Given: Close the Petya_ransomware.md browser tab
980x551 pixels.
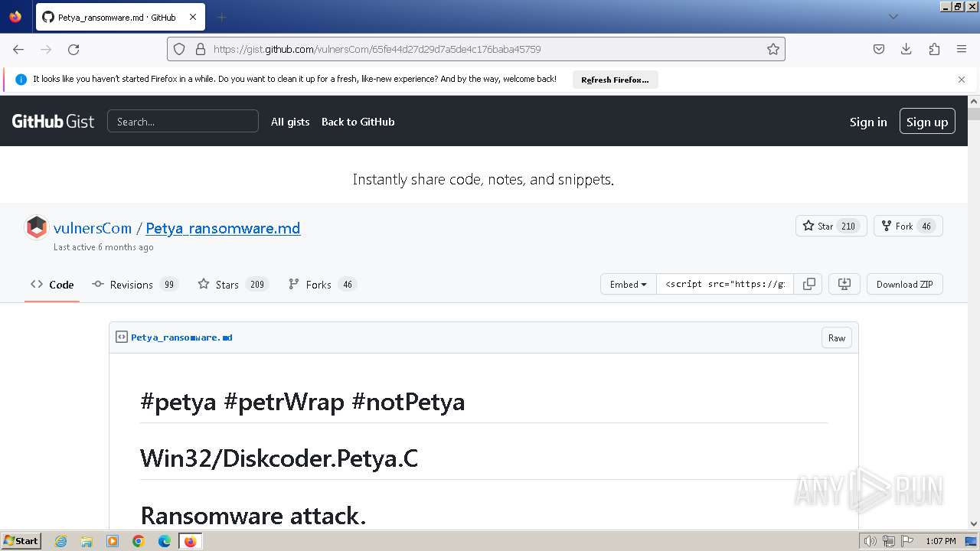Looking at the screenshot, I should coord(193,17).
